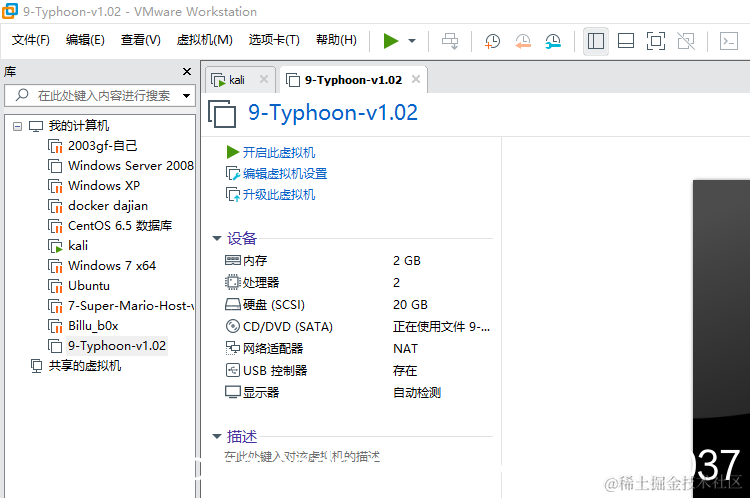Click the 网络适配器 network adapter icon
Screen dimensions: 750x498
click(232, 348)
